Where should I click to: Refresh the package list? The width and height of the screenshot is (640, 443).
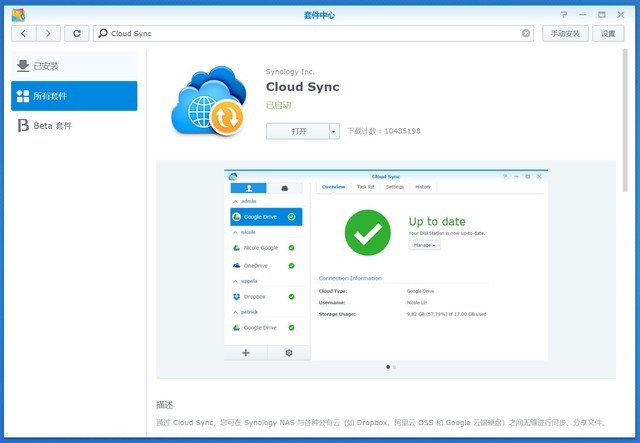(x=77, y=33)
